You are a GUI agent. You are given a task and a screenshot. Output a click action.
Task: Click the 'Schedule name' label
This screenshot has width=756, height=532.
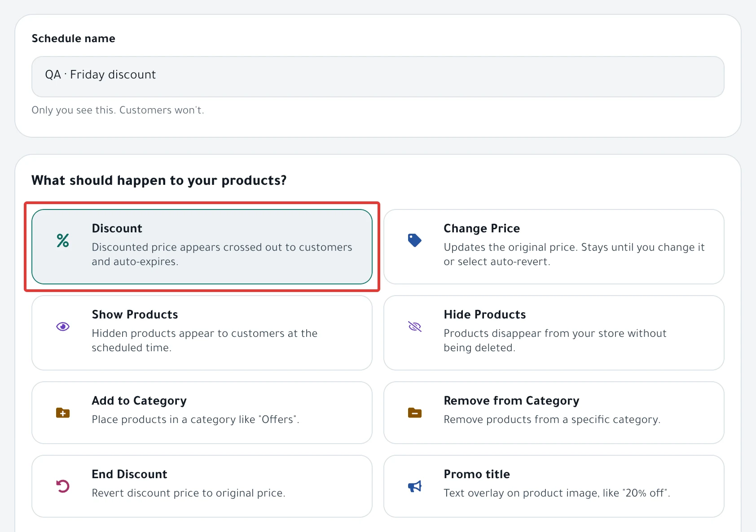(x=73, y=39)
